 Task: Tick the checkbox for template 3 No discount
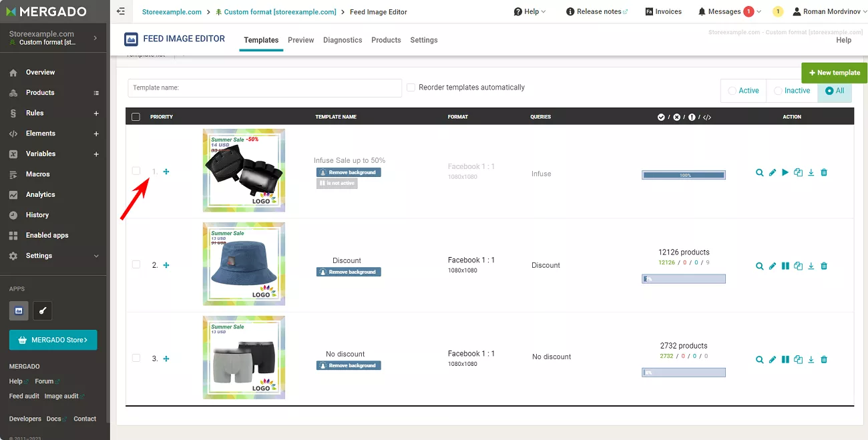[x=136, y=358]
